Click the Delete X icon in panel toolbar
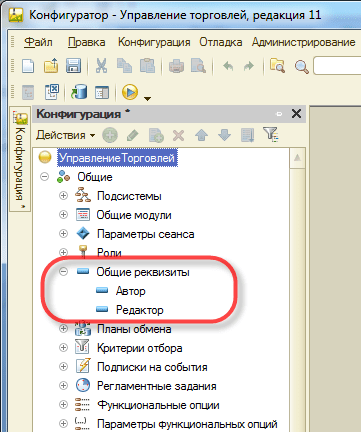 point(179,135)
